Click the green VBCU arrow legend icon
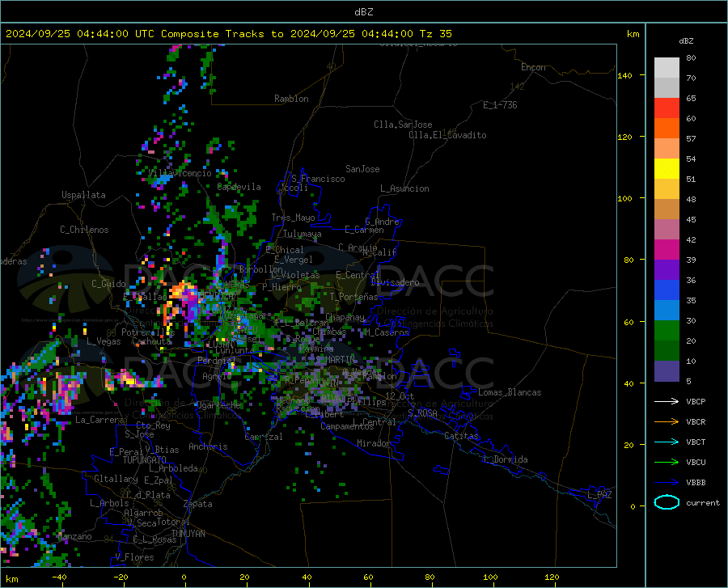728x588 pixels. pyautogui.click(x=667, y=463)
